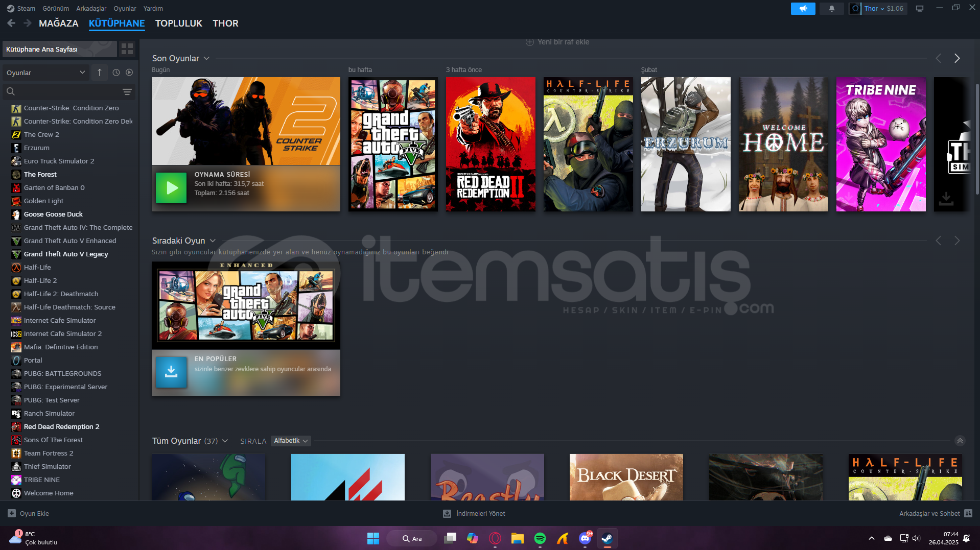Click the İndirmeleri Yönet download icon
This screenshot has height=550, width=980.
point(447,513)
